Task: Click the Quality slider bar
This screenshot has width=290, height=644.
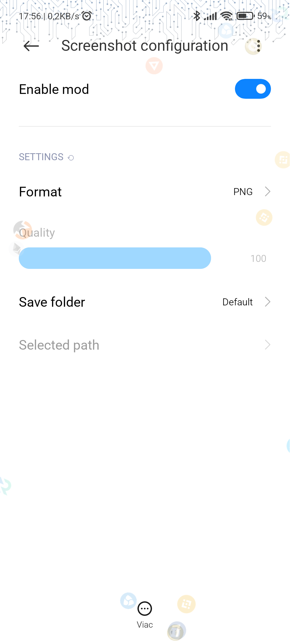Action: (115, 258)
